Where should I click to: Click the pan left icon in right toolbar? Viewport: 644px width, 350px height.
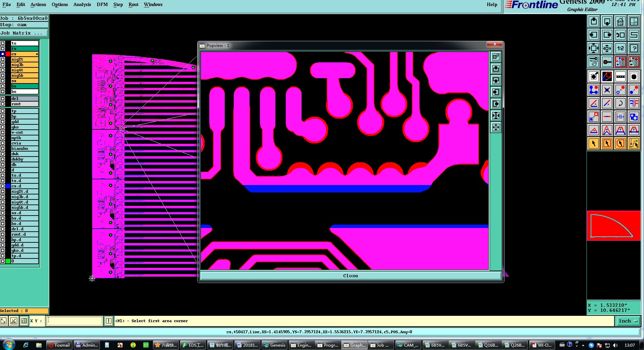pyautogui.click(x=594, y=35)
